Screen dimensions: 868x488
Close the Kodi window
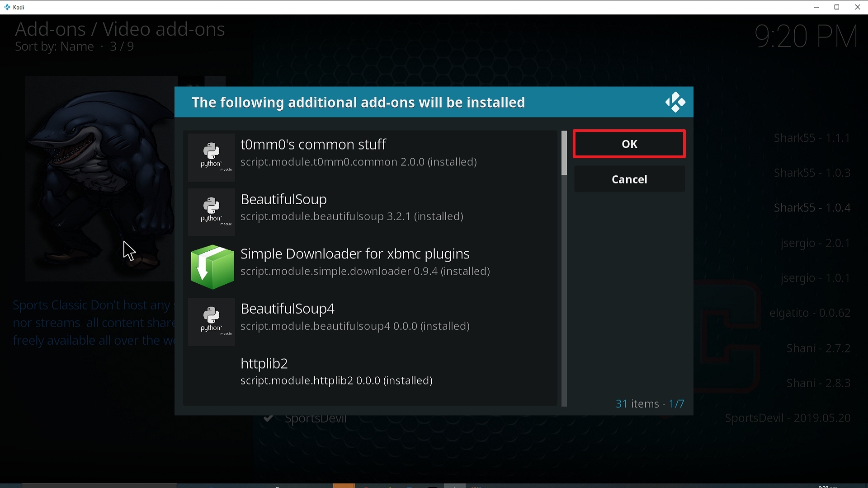point(858,7)
